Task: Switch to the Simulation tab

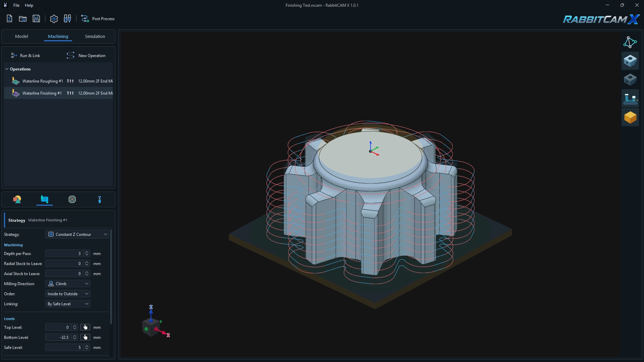Action: coord(95,36)
